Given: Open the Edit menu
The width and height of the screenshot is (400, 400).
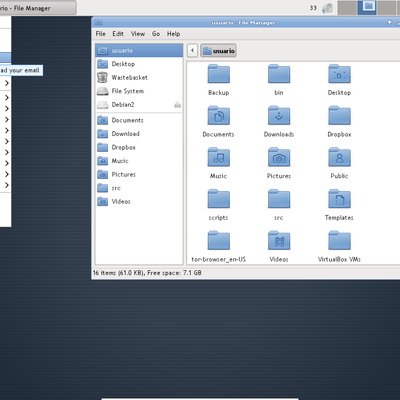Looking at the screenshot, I should [118, 34].
